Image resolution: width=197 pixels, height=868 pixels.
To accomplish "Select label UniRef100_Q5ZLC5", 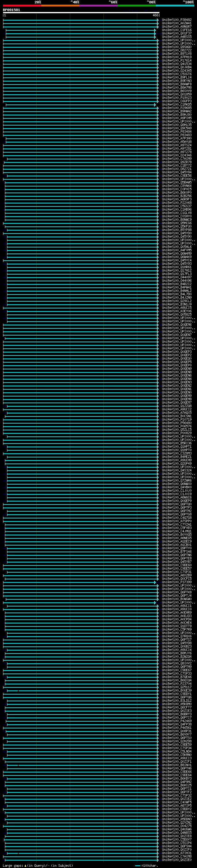I will (177, 430).
